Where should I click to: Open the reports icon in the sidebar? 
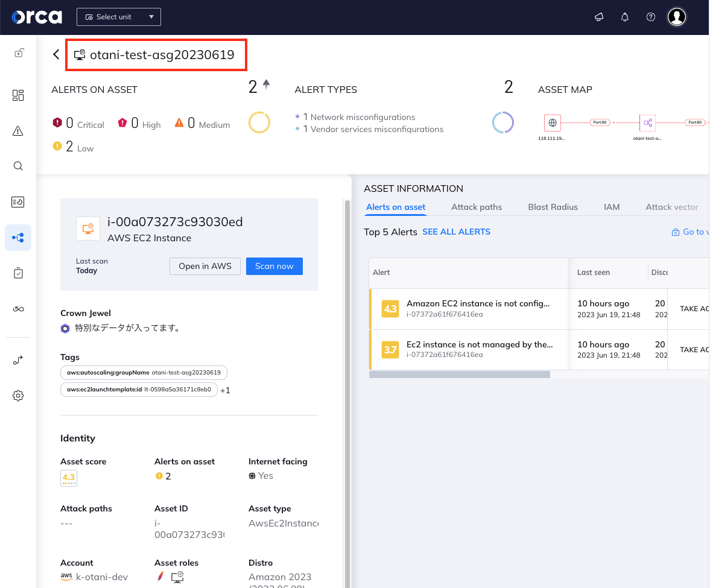point(17,202)
